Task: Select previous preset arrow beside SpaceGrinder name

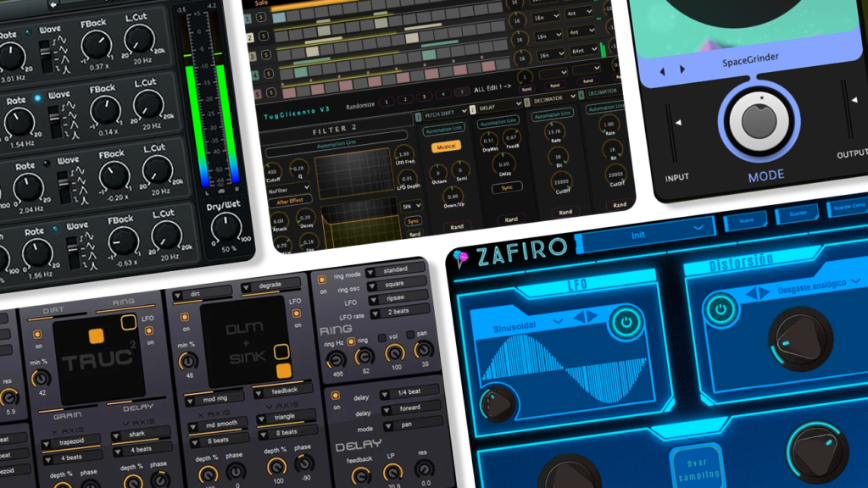Action: tap(662, 71)
